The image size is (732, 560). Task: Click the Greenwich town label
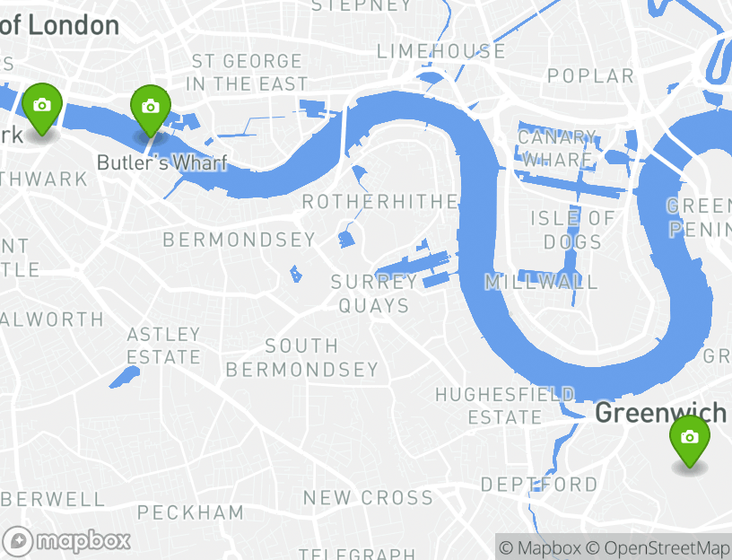tap(660, 413)
